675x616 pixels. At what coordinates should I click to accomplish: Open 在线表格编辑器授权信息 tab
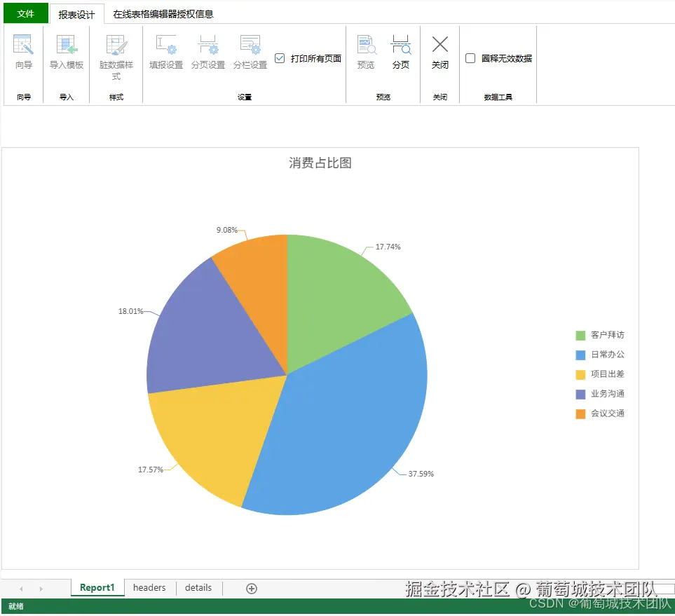point(163,14)
